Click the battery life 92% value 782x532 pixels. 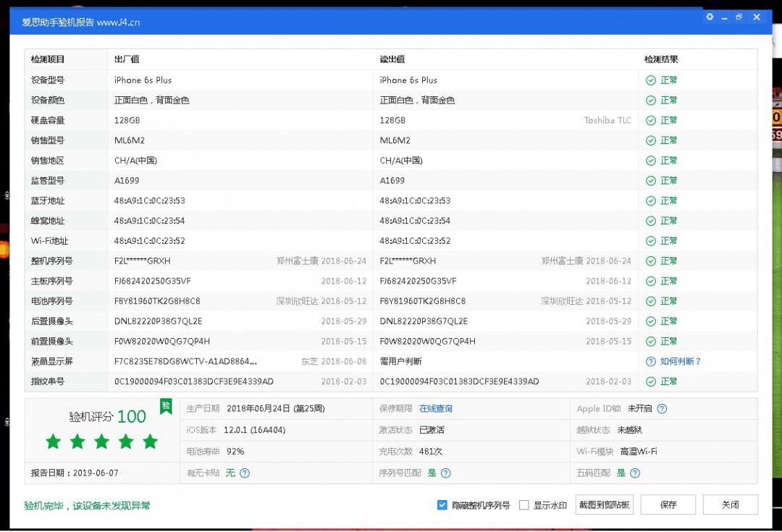tap(235, 451)
